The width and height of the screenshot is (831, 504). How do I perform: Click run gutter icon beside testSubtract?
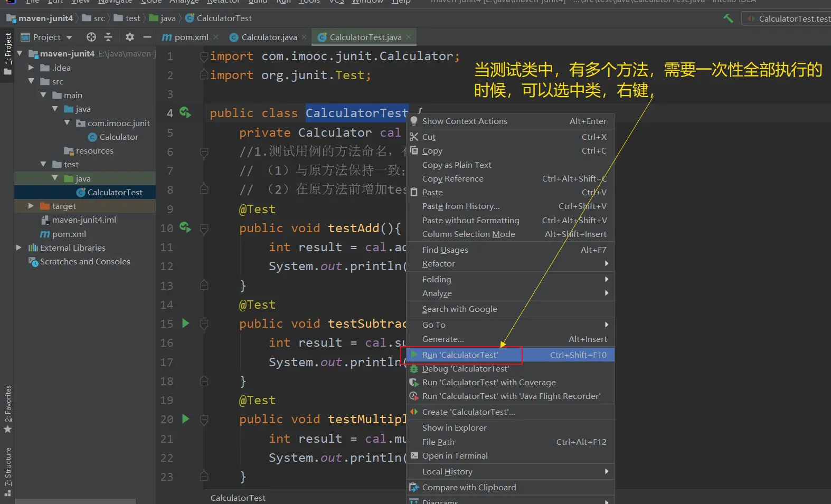pyautogui.click(x=185, y=323)
